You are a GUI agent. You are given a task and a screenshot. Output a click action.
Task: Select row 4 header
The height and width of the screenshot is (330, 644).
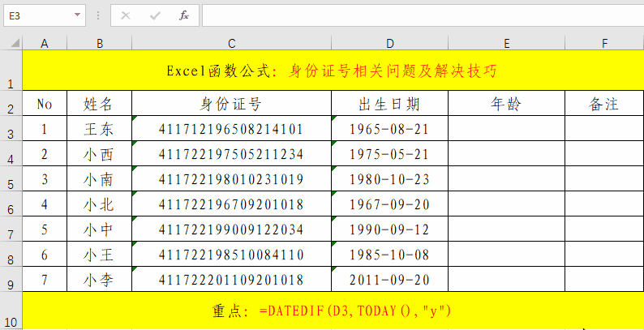11,153
